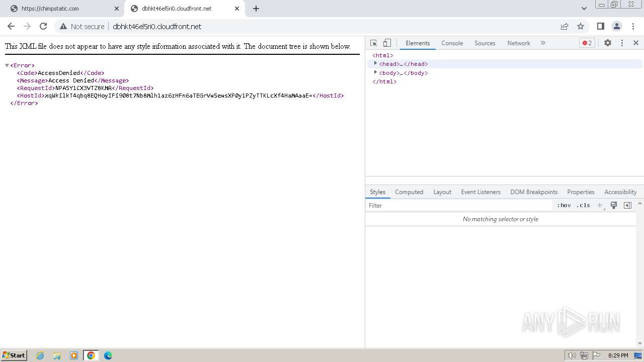The height and width of the screenshot is (362, 644).
Task: Go forward to the next page
Action: tap(27, 26)
